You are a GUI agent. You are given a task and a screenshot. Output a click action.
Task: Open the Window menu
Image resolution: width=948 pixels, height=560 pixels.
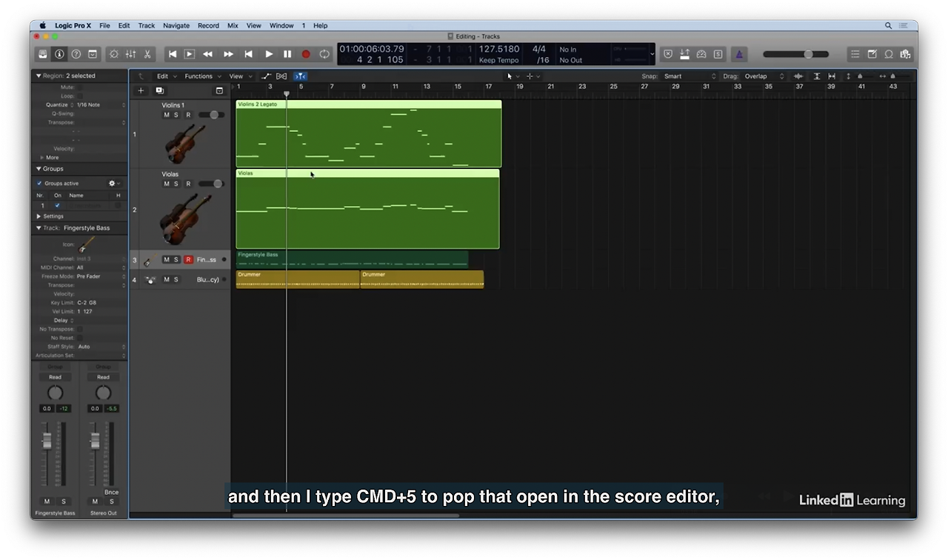coord(281,26)
